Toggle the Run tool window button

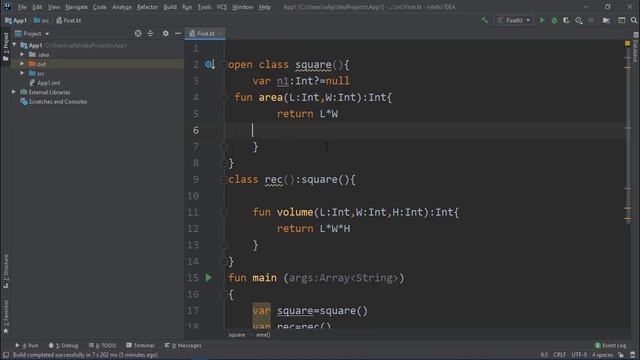27,345
